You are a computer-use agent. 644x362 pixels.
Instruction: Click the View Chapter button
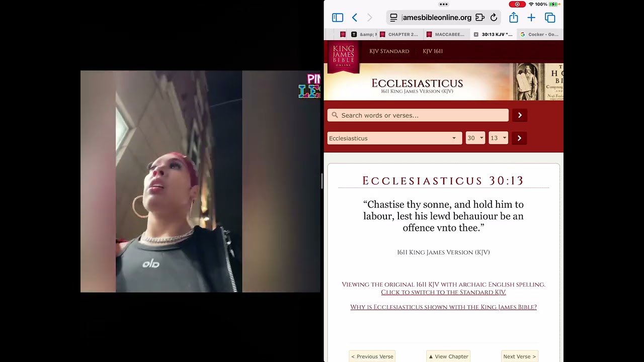click(x=448, y=356)
